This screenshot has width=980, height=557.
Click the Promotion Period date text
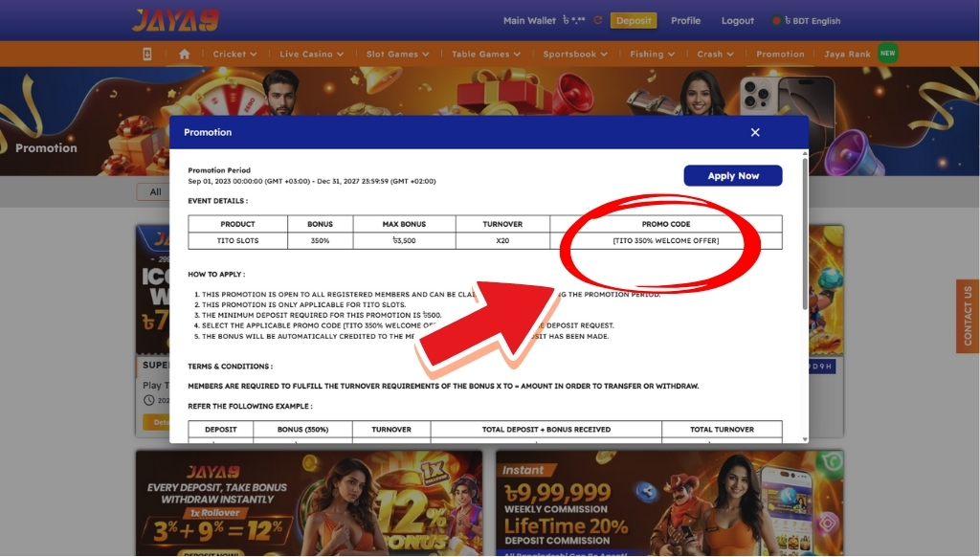[312, 181]
